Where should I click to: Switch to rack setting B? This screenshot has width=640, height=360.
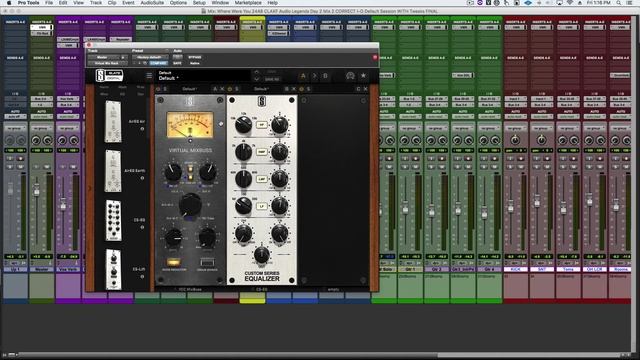(325, 76)
